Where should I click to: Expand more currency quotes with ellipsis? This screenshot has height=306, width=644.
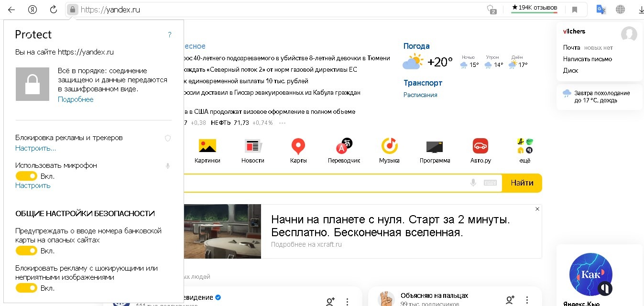pyautogui.click(x=282, y=123)
